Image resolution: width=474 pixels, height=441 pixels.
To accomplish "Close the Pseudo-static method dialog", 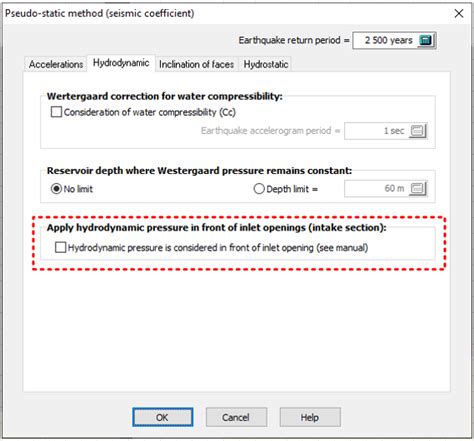I will (459, 14).
